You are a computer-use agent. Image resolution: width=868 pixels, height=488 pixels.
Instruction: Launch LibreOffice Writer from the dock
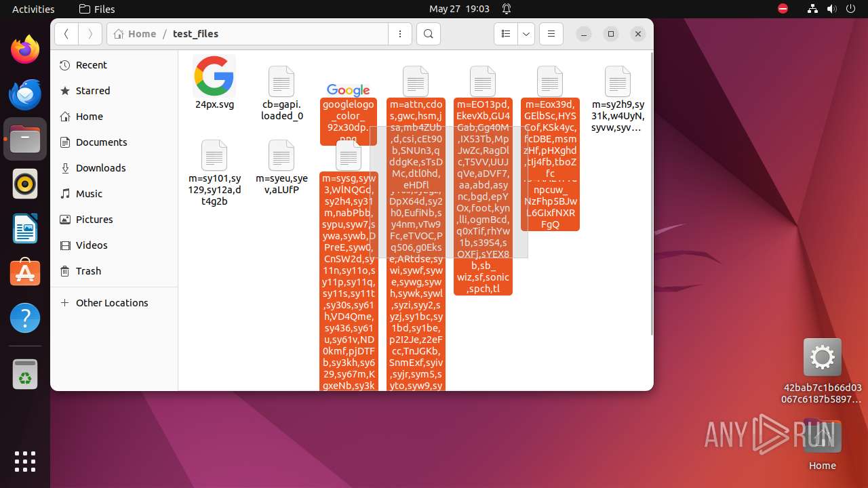(x=25, y=228)
